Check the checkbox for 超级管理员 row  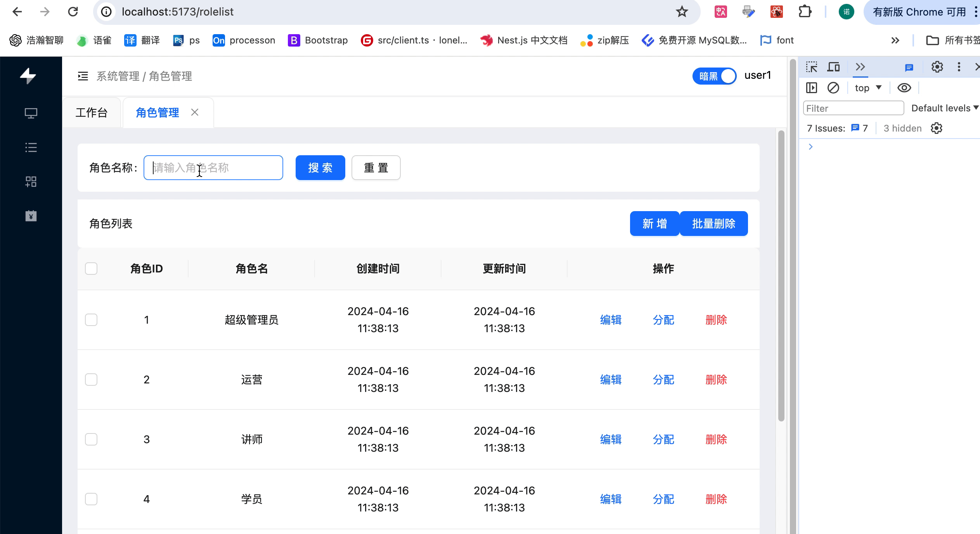(91, 320)
